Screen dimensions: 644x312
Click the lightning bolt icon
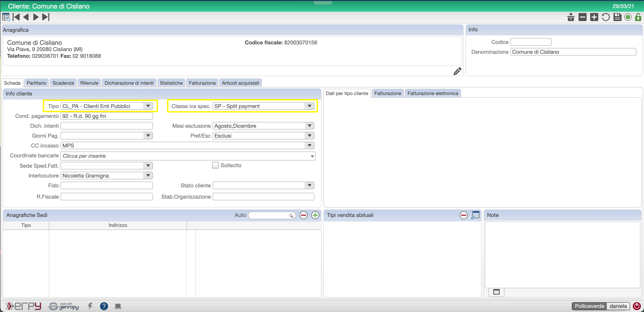pos(90,306)
